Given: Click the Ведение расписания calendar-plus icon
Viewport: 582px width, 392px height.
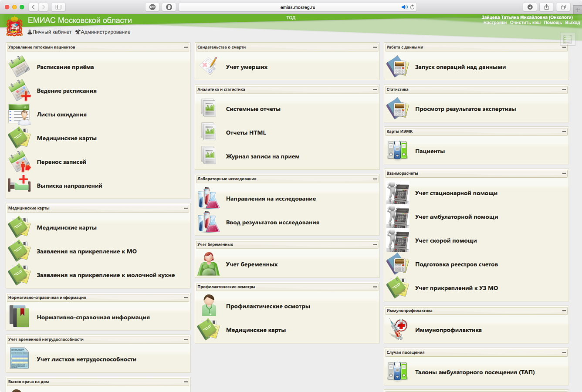Looking at the screenshot, I should 19,91.
